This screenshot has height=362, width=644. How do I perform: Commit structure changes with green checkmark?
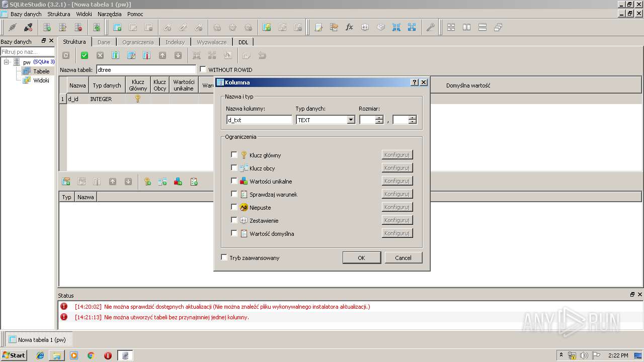click(84, 55)
